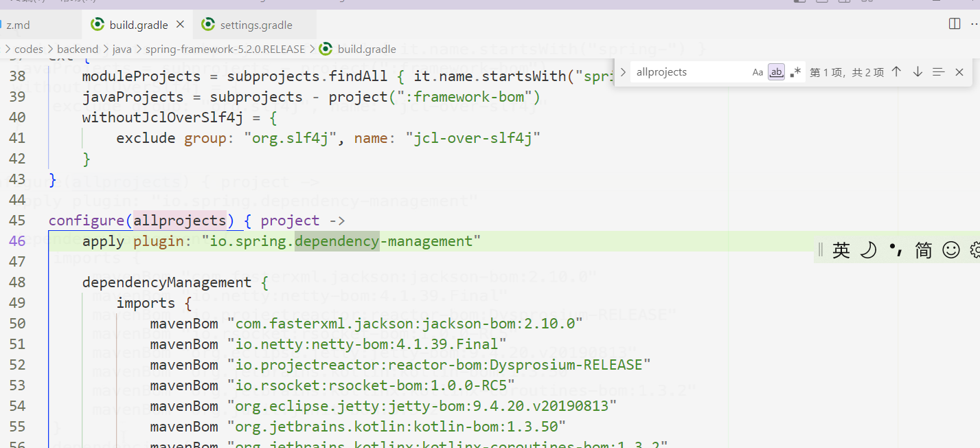This screenshot has height=448, width=980.
Task: Go to previous match arrow
Action: click(896, 72)
